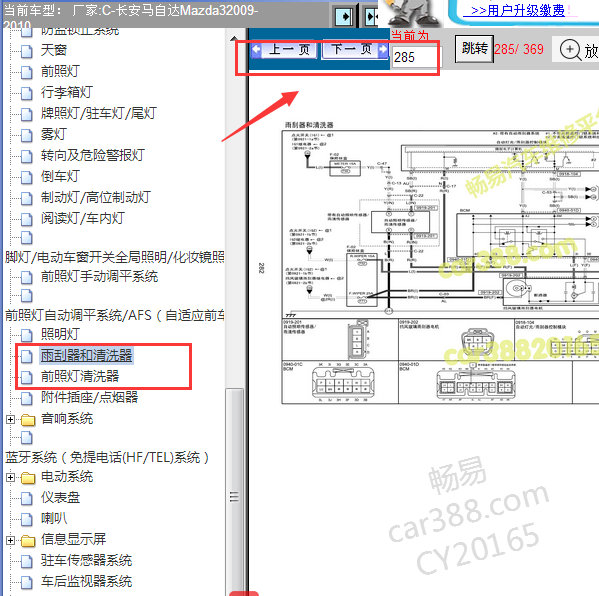Expand the 电动系统 folder
This screenshot has width=599, height=596.
point(11,478)
